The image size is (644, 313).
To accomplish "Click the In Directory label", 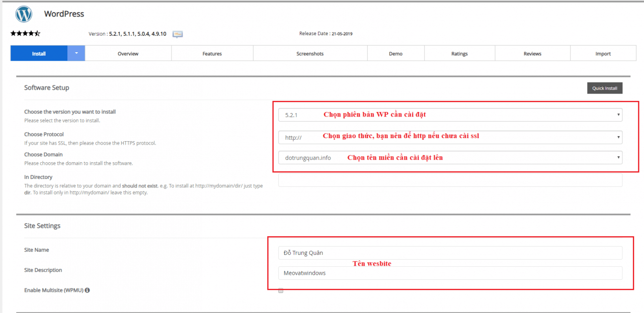I will (x=38, y=177).
